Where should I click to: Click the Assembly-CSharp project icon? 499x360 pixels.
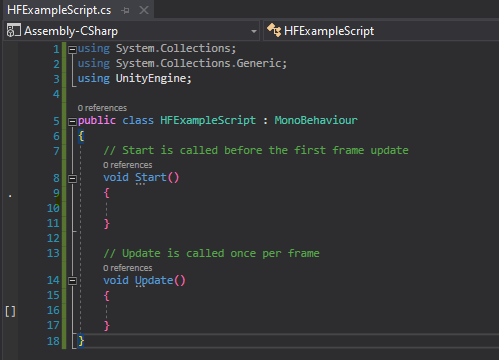point(14,31)
